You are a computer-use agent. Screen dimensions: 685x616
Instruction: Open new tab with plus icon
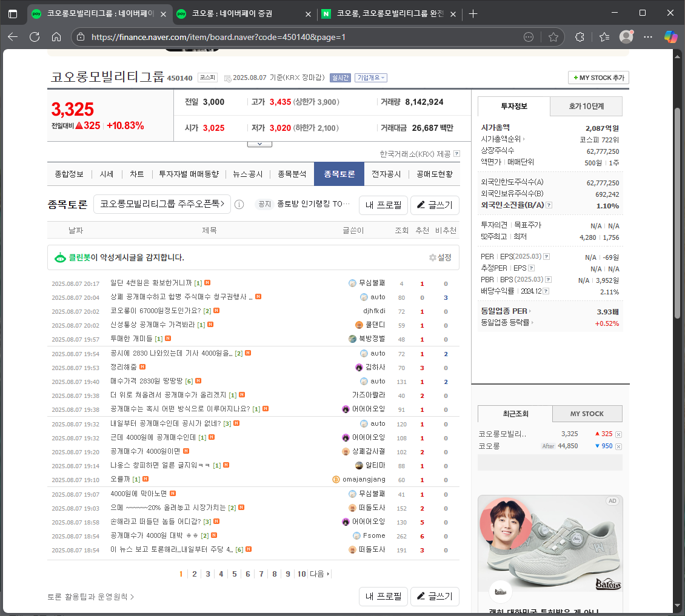pyautogui.click(x=473, y=14)
